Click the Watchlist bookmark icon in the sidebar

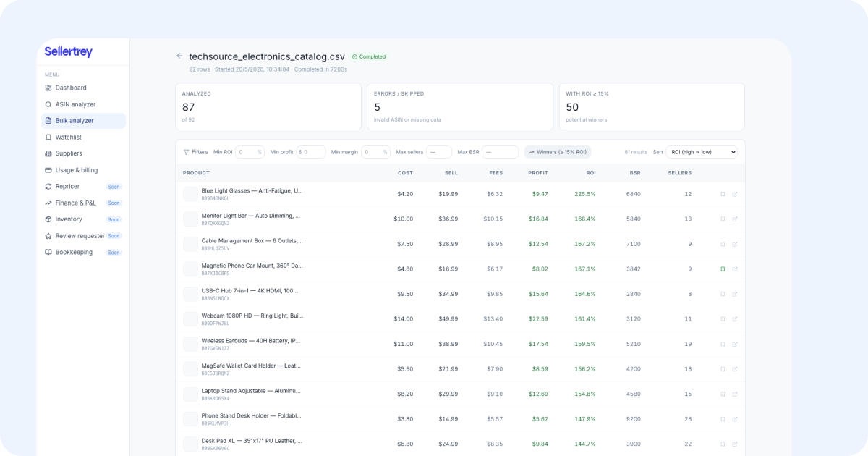(x=48, y=137)
